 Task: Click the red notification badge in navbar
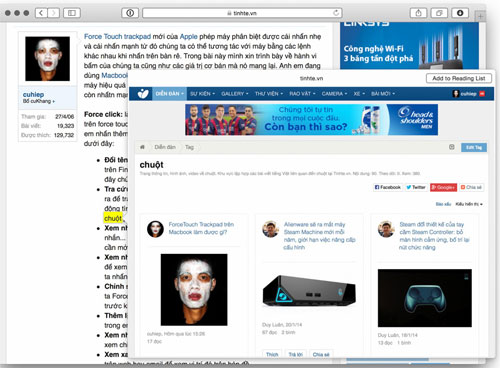tap(482, 94)
